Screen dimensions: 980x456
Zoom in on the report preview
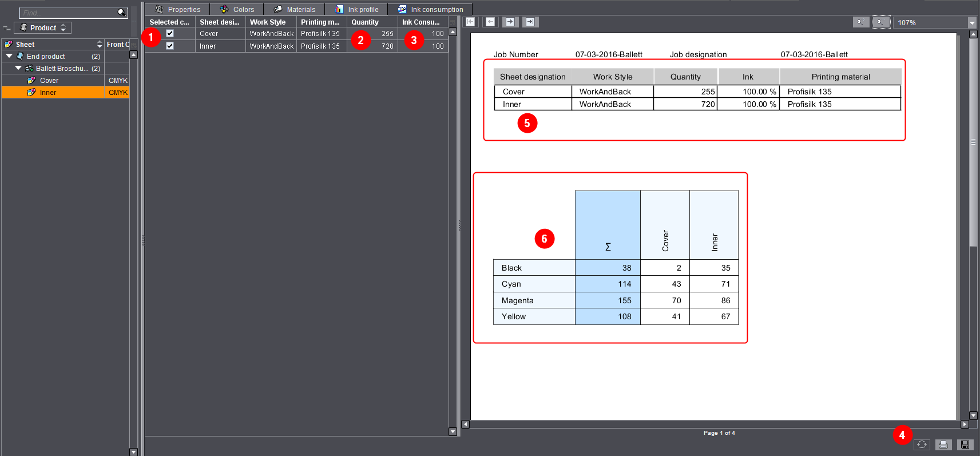click(861, 22)
